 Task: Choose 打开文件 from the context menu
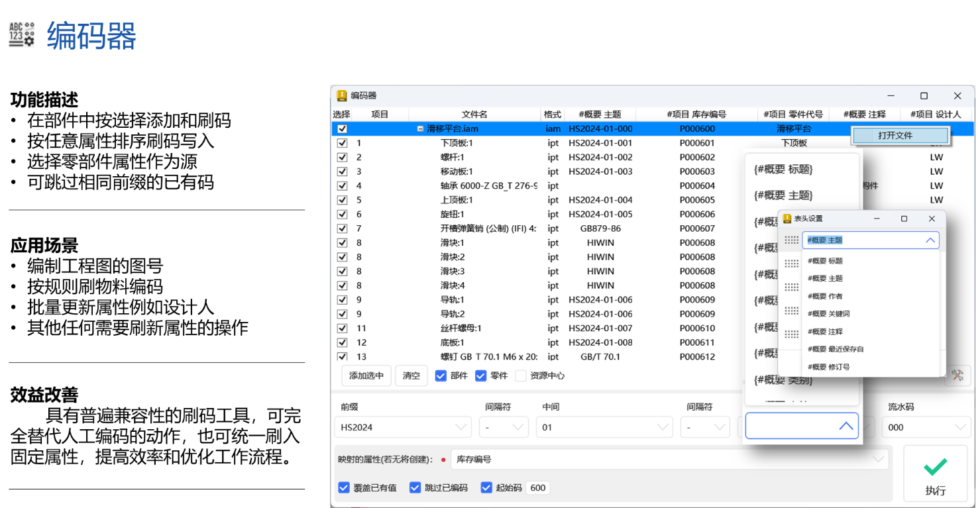click(x=899, y=135)
